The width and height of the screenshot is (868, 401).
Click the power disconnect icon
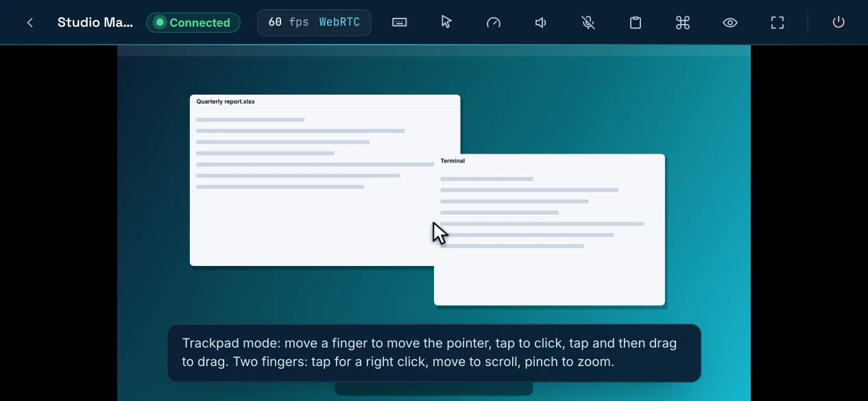click(x=839, y=23)
